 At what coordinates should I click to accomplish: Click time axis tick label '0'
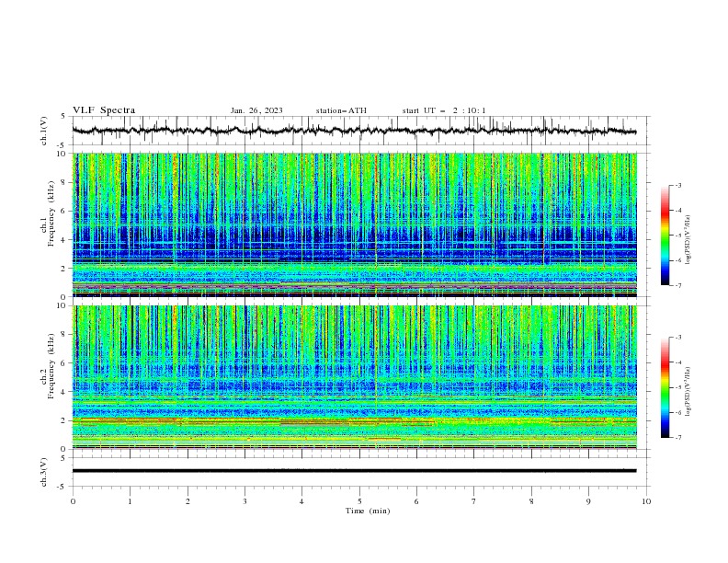pyautogui.click(x=73, y=501)
